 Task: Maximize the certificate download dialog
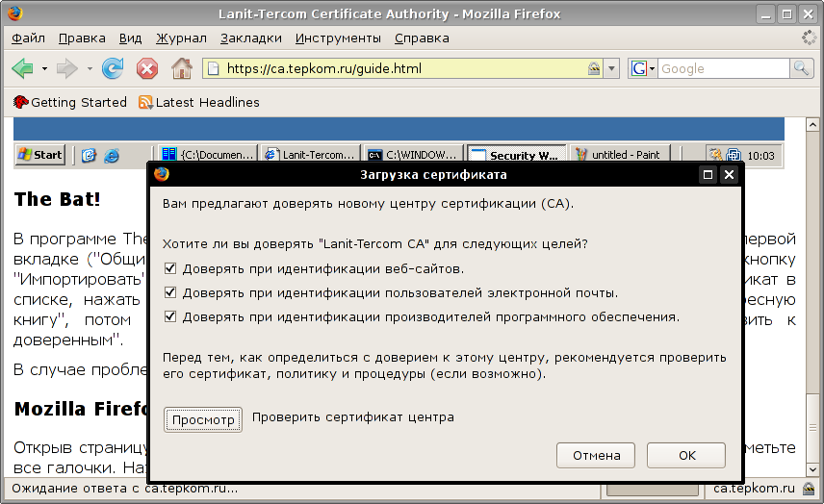pos(708,175)
